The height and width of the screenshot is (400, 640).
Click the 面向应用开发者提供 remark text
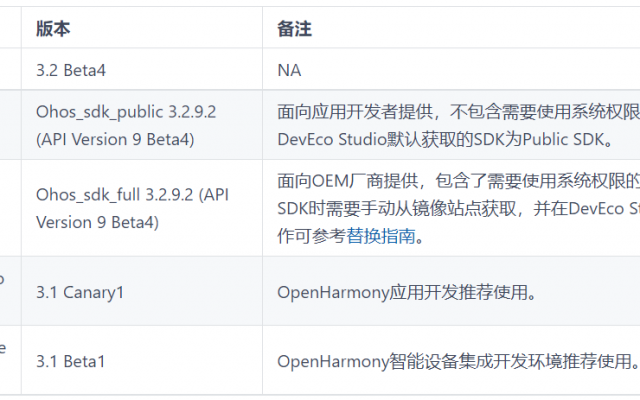(x=355, y=111)
